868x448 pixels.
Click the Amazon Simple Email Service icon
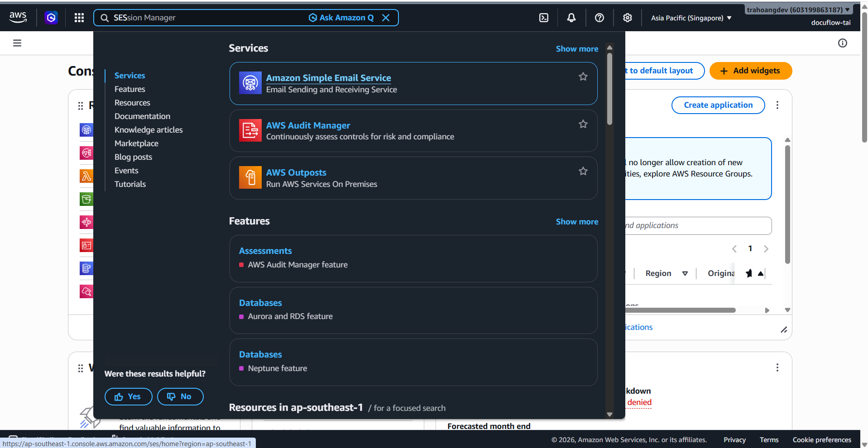tap(250, 83)
